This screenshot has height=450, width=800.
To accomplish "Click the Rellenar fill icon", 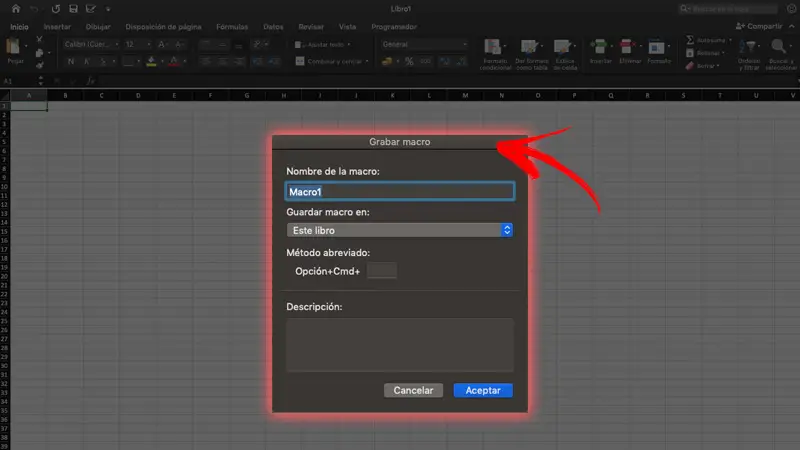I will point(690,53).
